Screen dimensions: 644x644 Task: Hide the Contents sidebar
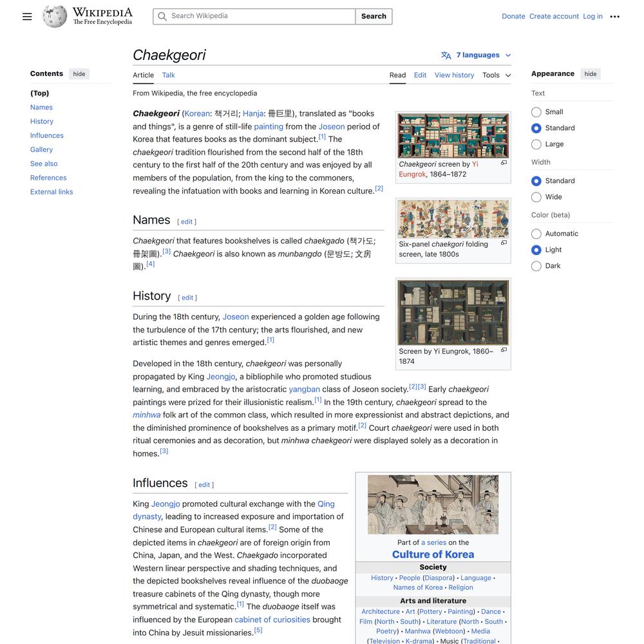click(79, 74)
